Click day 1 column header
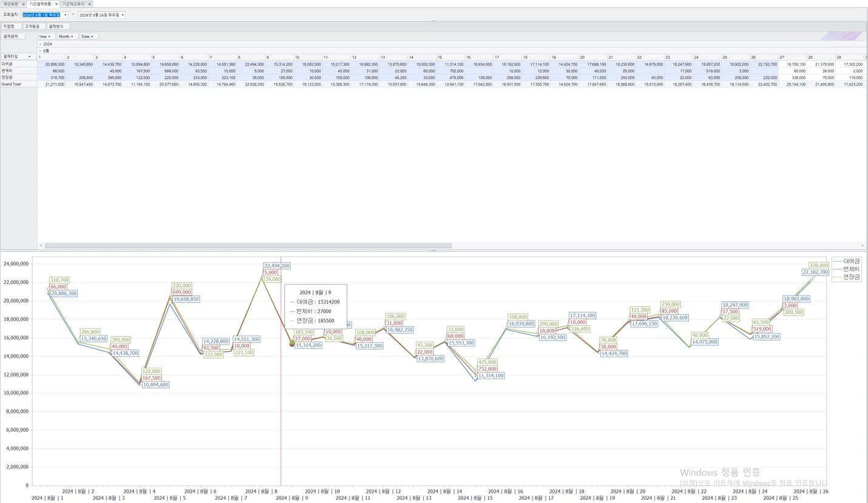Screen dimensions: 868x503 (x=51, y=57)
